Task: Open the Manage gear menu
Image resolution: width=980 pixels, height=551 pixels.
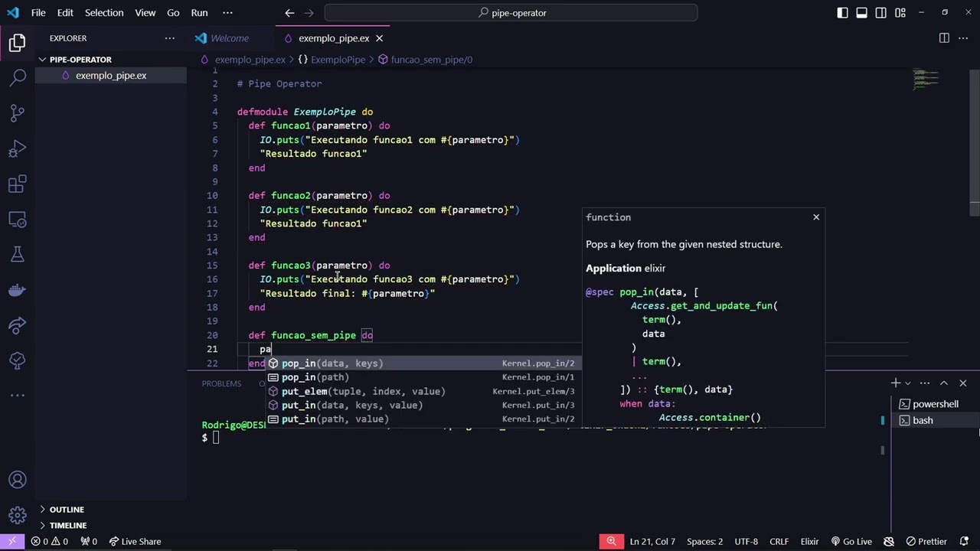Action: (x=18, y=515)
